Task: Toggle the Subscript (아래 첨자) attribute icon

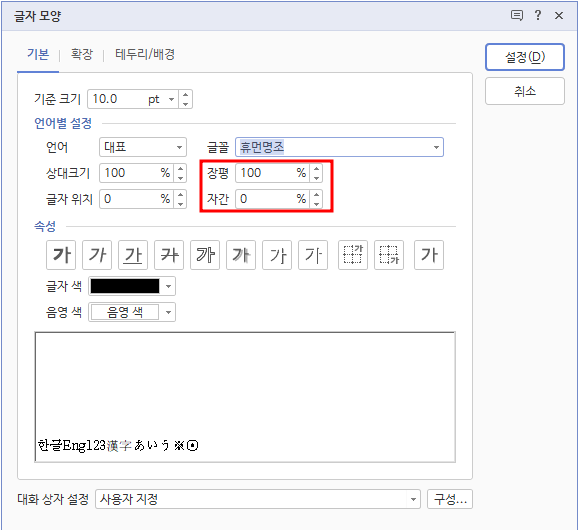Action: [389, 255]
